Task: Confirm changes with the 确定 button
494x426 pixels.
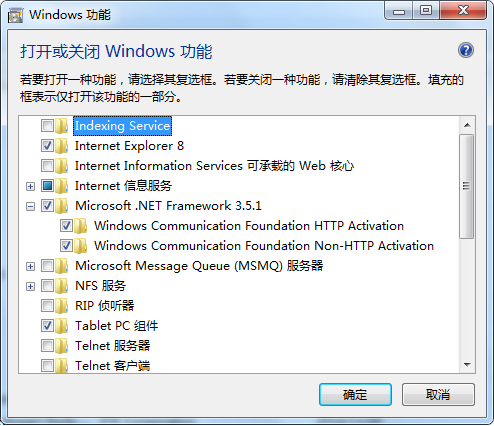Action: point(355,395)
